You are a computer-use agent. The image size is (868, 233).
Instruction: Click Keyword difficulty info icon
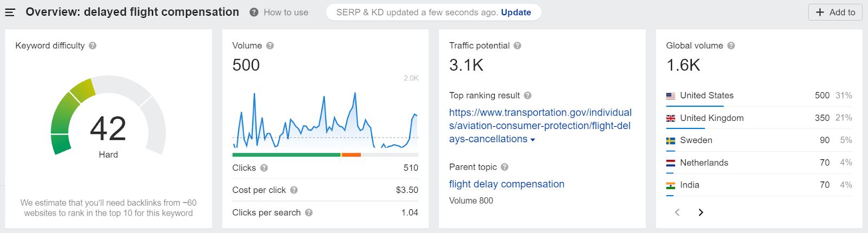point(93,46)
